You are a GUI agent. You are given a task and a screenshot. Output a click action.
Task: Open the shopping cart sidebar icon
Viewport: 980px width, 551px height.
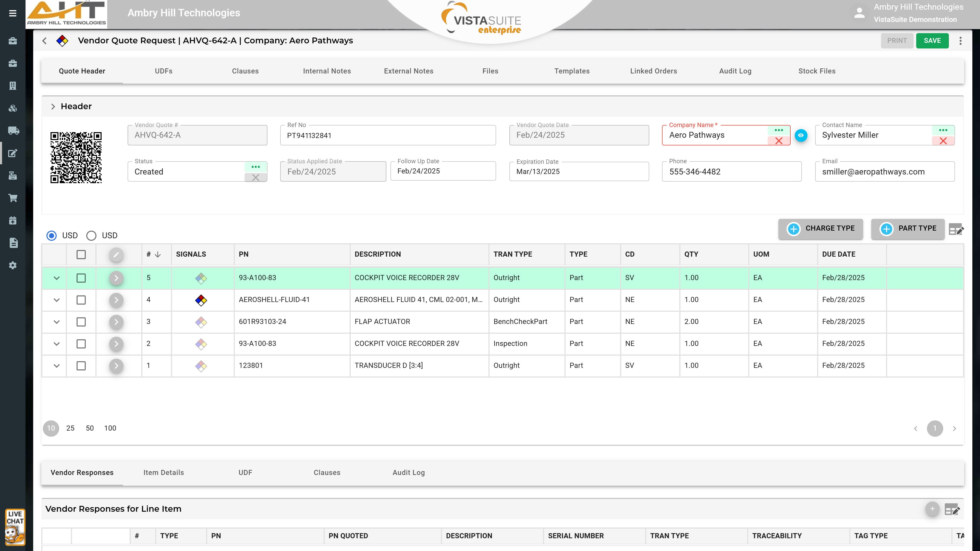(13, 198)
